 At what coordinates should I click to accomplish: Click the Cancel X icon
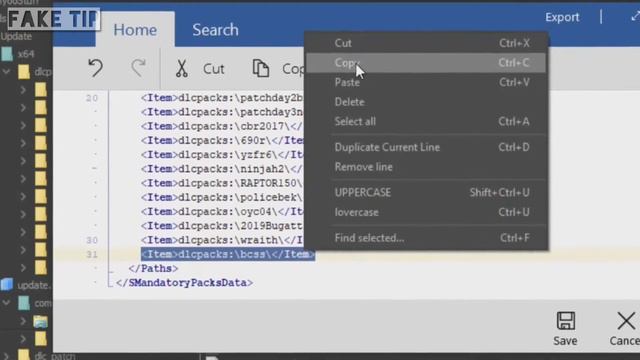point(626,321)
